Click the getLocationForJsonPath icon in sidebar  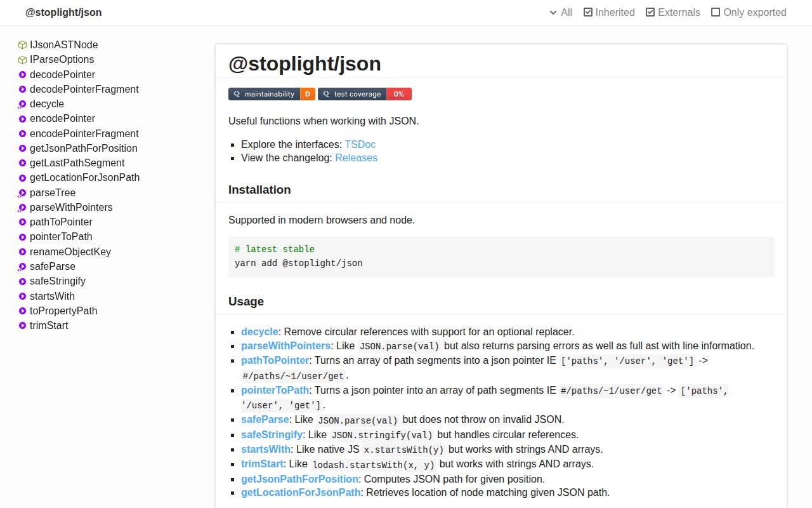pos(22,178)
